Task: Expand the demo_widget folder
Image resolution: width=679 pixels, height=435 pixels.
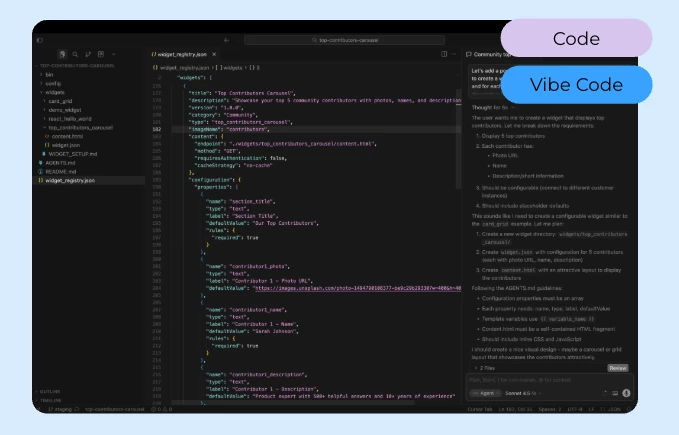Action: (x=65, y=110)
